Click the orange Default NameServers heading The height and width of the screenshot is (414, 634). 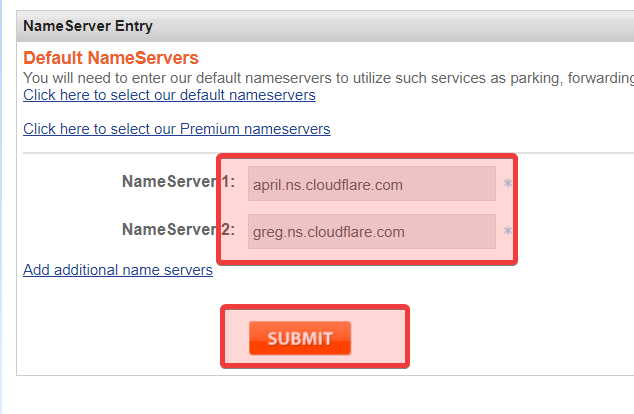click(x=111, y=58)
